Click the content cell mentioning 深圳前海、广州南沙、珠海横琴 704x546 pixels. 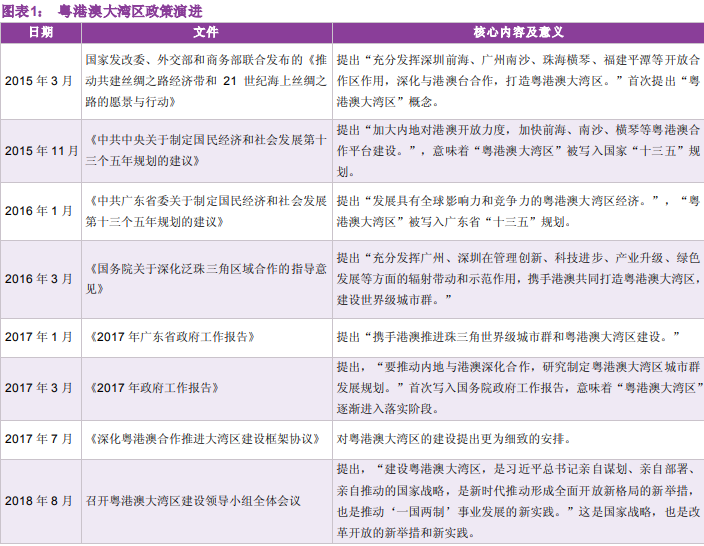point(519,81)
